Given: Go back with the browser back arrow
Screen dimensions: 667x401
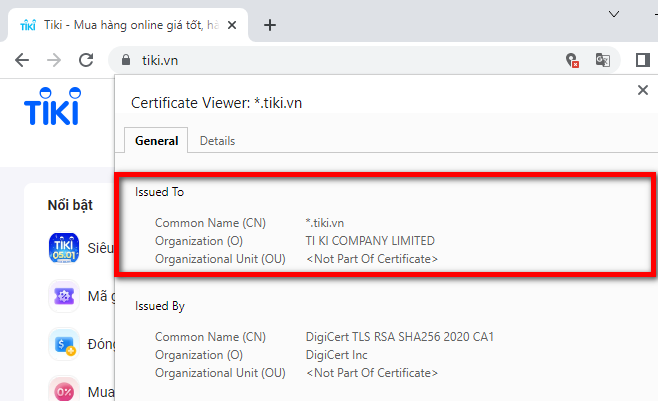Looking at the screenshot, I should click(22, 60).
